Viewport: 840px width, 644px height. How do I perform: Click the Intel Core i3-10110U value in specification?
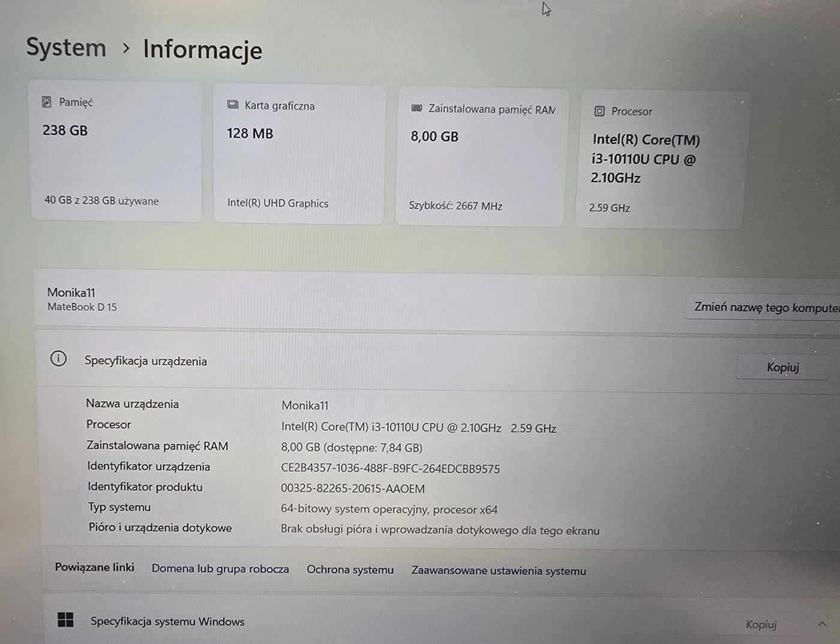pyautogui.click(x=419, y=428)
